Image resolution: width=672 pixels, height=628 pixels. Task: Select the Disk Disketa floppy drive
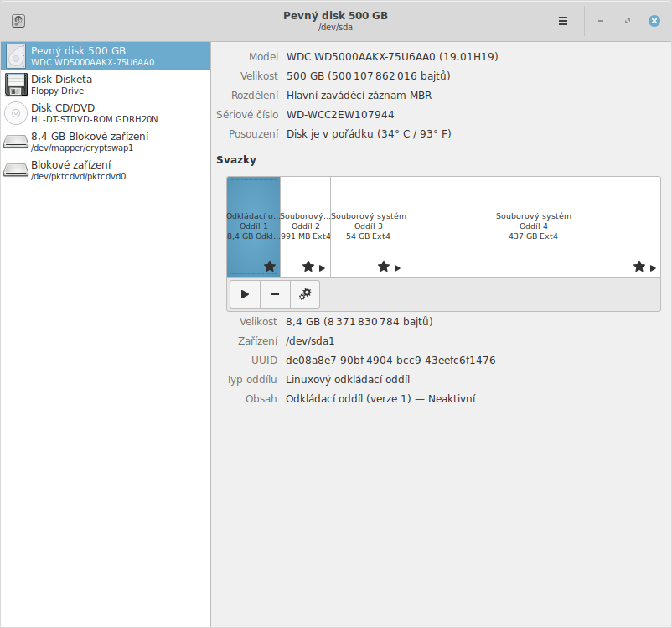click(x=105, y=85)
